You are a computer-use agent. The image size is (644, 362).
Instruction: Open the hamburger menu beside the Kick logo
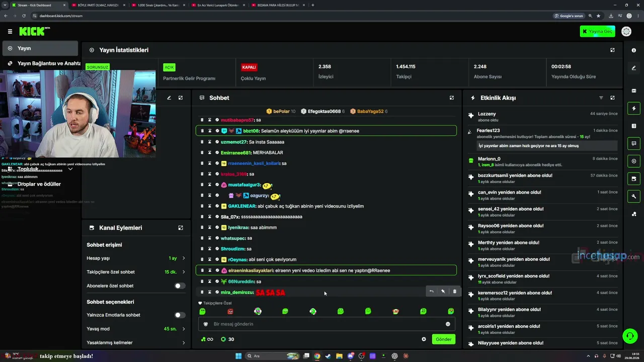[x=10, y=31]
